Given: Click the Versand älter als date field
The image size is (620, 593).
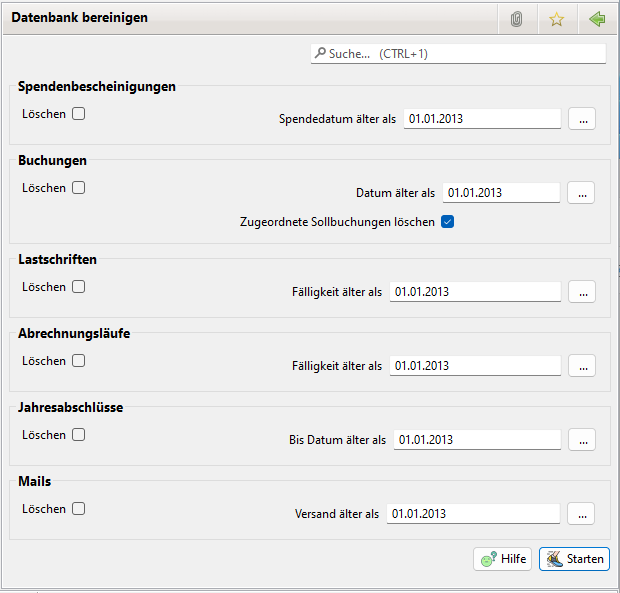Looking at the screenshot, I should tap(472, 514).
